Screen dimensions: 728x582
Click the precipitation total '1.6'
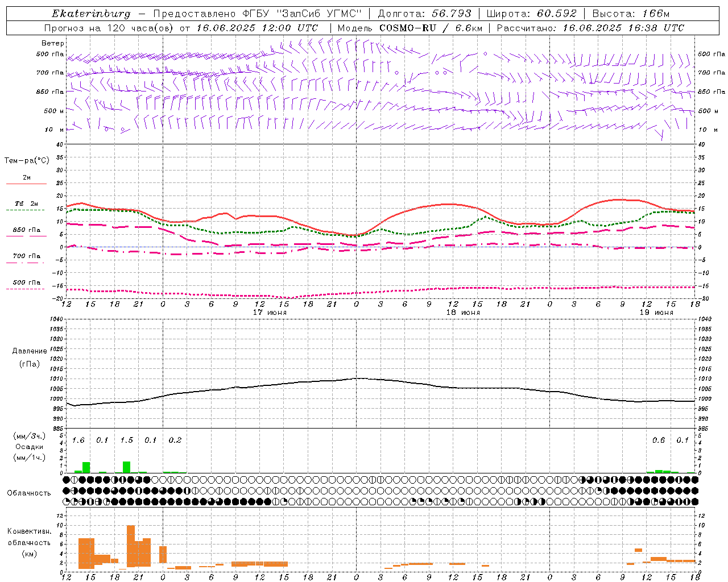pyautogui.click(x=78, y=440)
